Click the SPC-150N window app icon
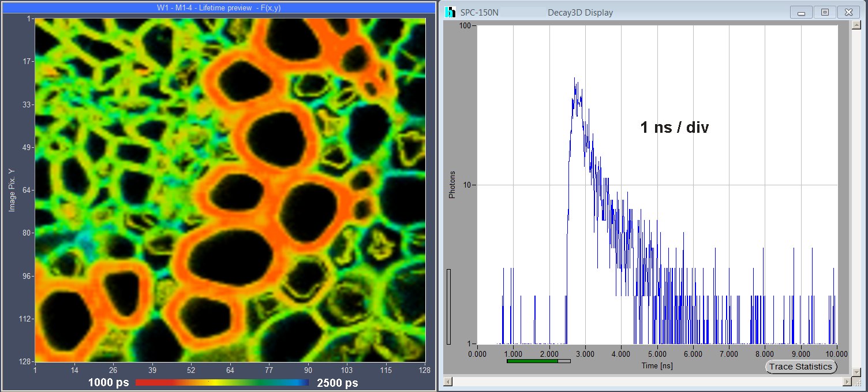 point(451,12)
